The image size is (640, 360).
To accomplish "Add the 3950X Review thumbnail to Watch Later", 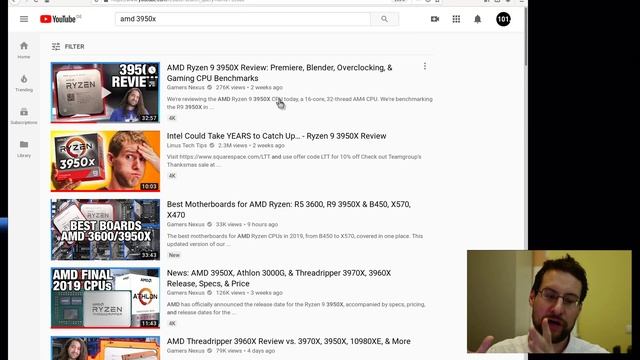I will pyautogui.click(x=152, y=70).
